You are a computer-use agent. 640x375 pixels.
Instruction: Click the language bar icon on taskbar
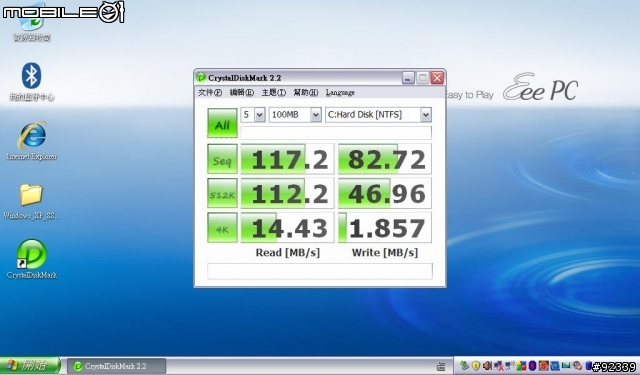click(x=441, y=366)
